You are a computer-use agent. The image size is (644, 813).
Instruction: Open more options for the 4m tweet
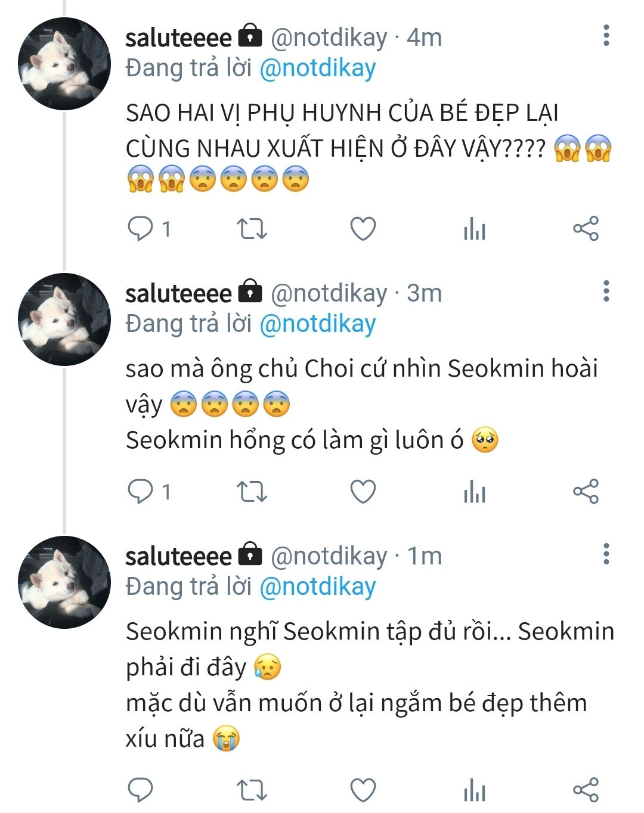(x=606, y=36)
